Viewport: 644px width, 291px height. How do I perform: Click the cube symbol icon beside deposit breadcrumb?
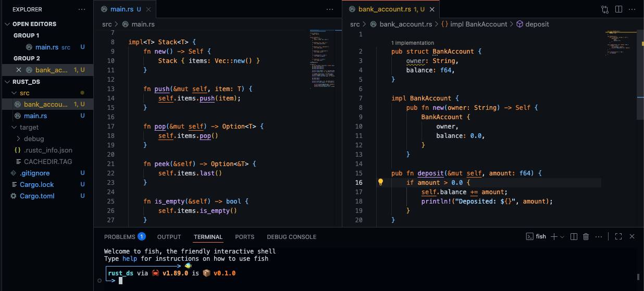(519, 24)
